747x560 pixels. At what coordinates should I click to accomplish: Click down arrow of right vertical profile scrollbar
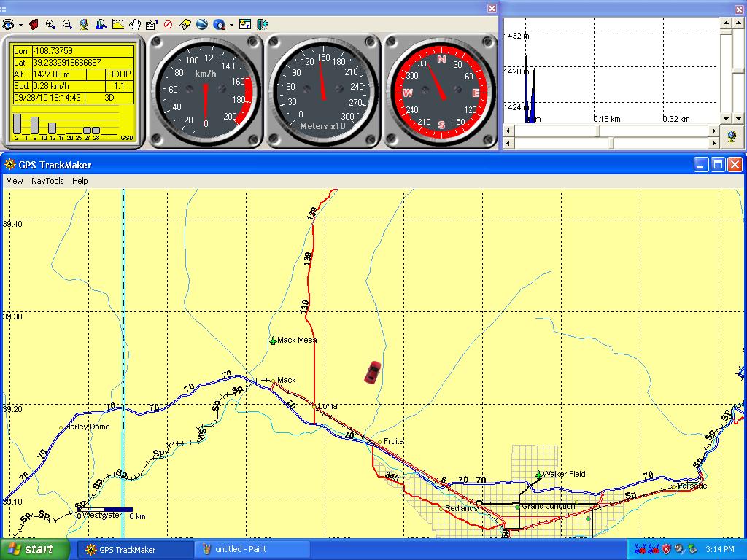[738, 119]
